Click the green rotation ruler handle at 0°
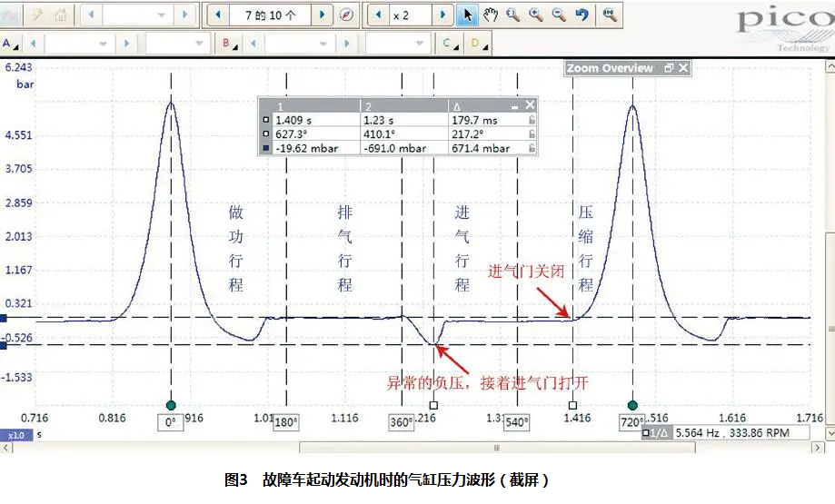The height and width of the screenshot is (504, 835). point(171,406)
